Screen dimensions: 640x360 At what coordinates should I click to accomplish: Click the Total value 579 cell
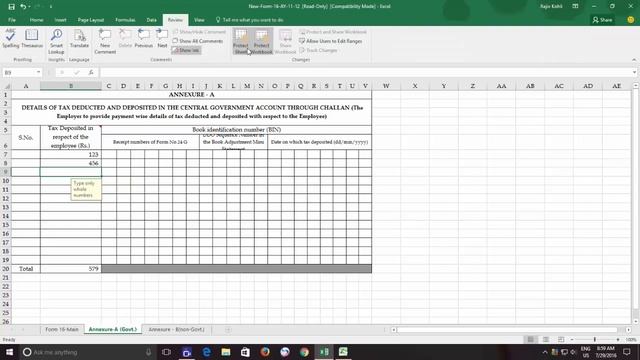point(71,269)
